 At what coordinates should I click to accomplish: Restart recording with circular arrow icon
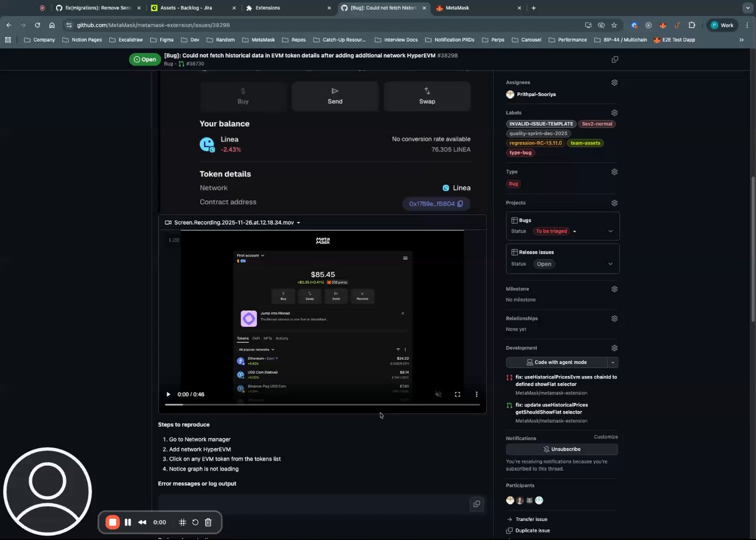point(195,522)
